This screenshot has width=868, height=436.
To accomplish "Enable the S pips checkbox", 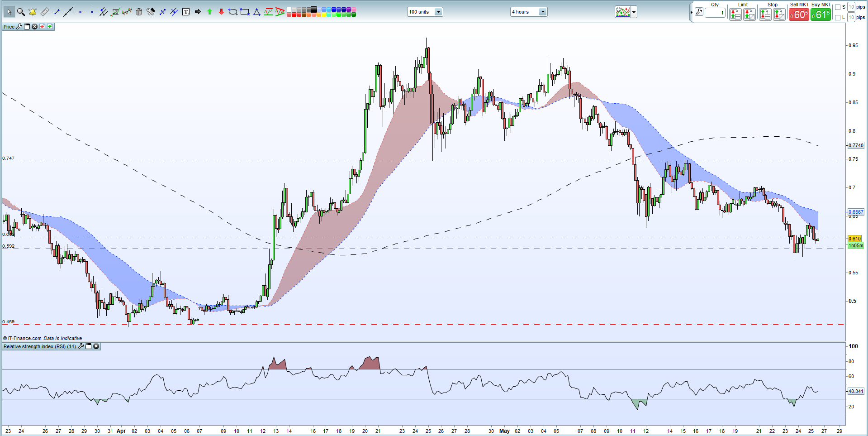I will [x=838, y=7].
